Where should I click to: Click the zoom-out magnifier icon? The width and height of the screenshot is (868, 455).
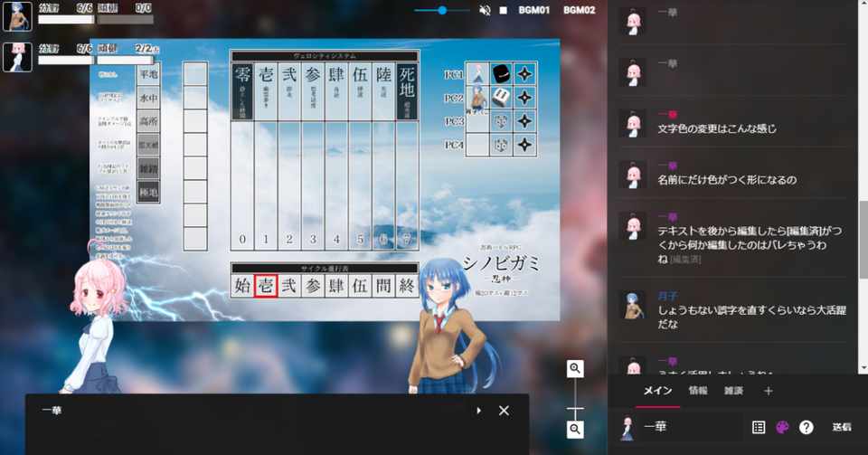(x=575, y=429)
